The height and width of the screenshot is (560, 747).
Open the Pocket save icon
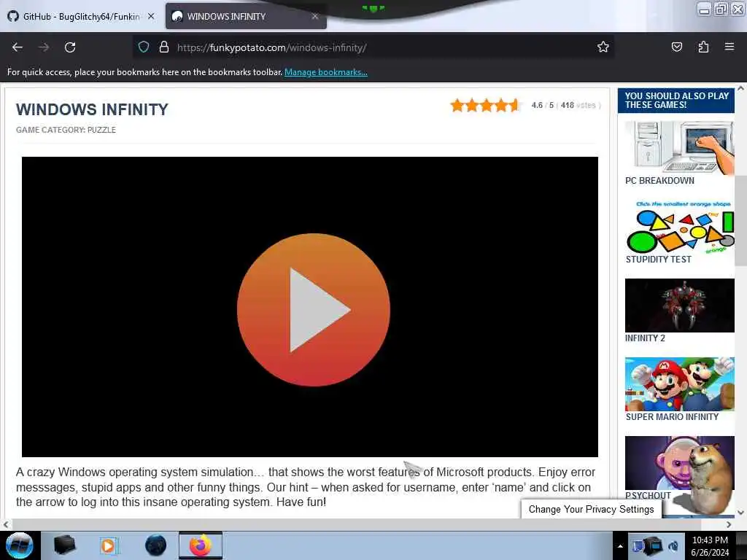[676, 47]
